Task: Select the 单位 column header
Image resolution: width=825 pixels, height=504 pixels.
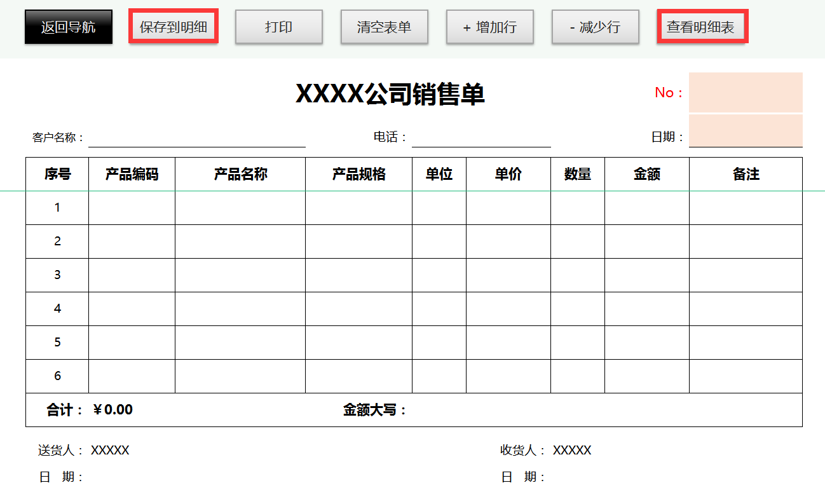Action: coord(439,174)
